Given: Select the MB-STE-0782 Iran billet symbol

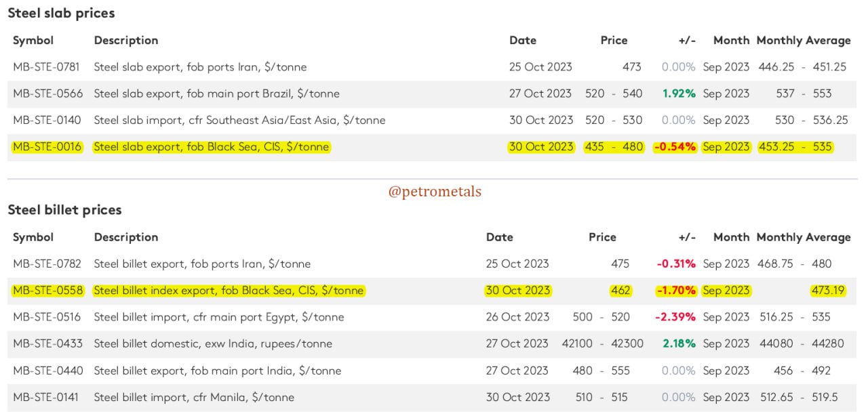Looking at the screenshot, I should point(47,264).
